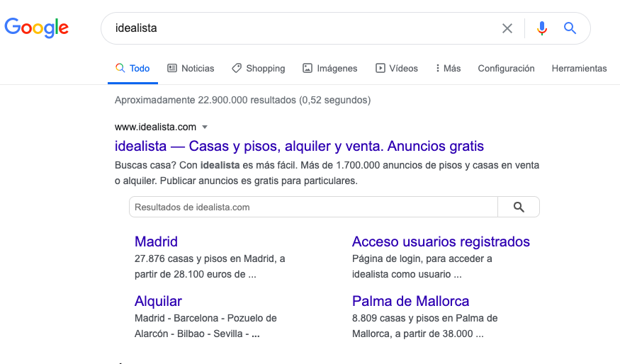Open the Vídeos tab
This screenshot has width=620, height=364.
[x=397, y=69]
